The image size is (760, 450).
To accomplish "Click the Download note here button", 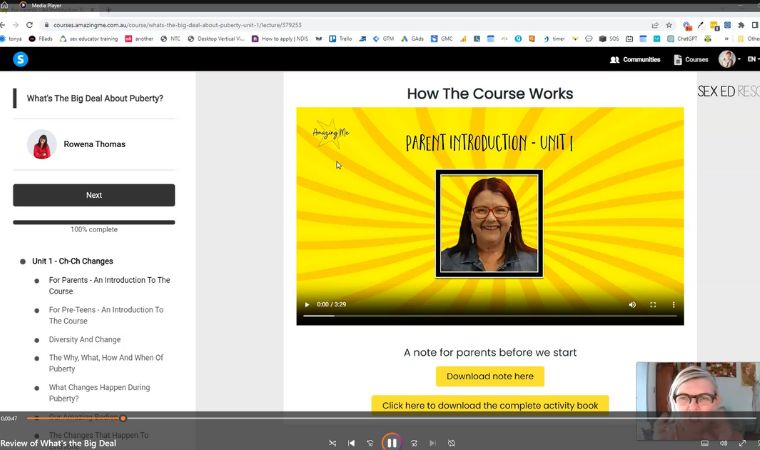I will tap(490, 376).
